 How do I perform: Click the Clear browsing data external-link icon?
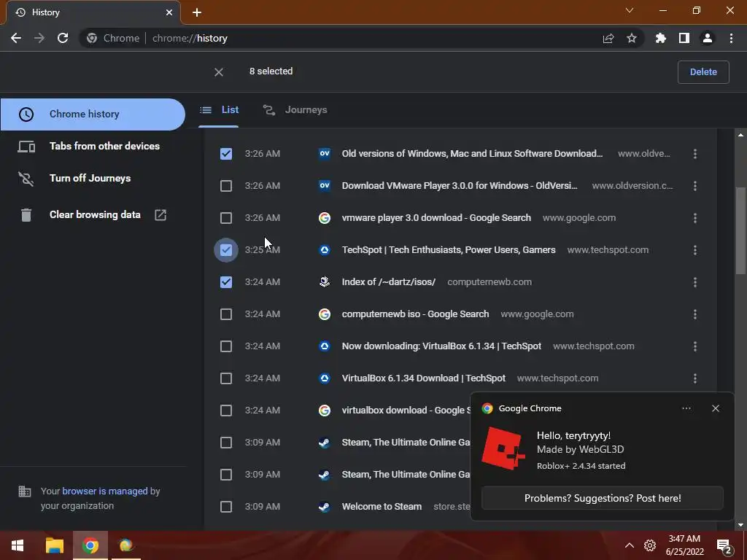point(160,215)
